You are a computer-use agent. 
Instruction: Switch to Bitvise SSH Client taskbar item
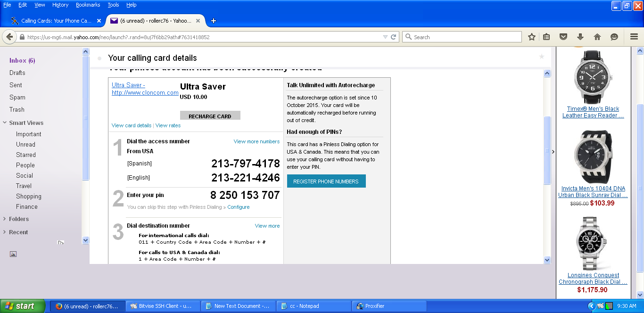click(x=163, y=306)
